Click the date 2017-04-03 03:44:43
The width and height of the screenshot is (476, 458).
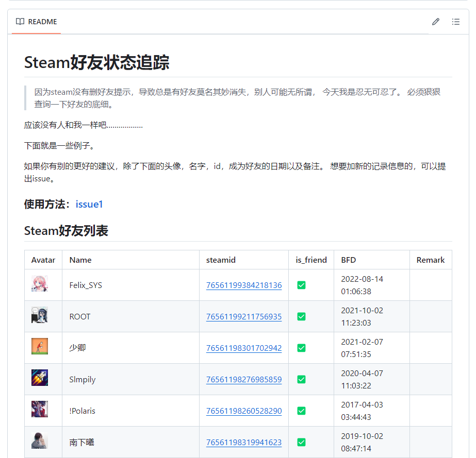click(362, 411)
